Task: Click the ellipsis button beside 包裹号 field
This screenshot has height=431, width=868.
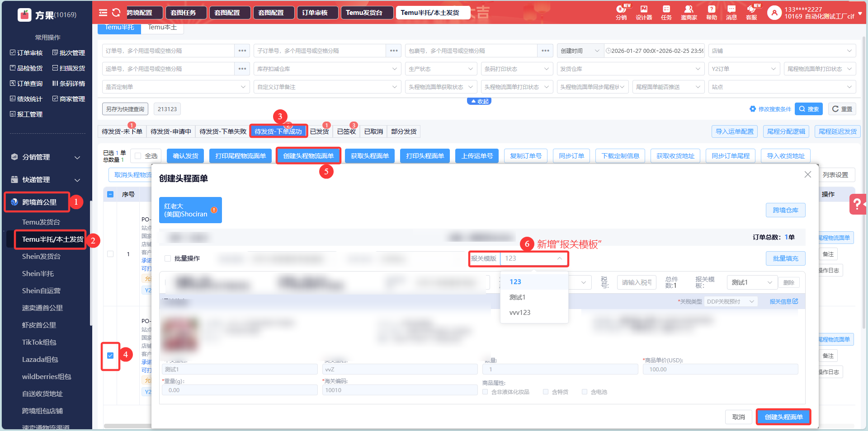Action: [x=545, y=51]
